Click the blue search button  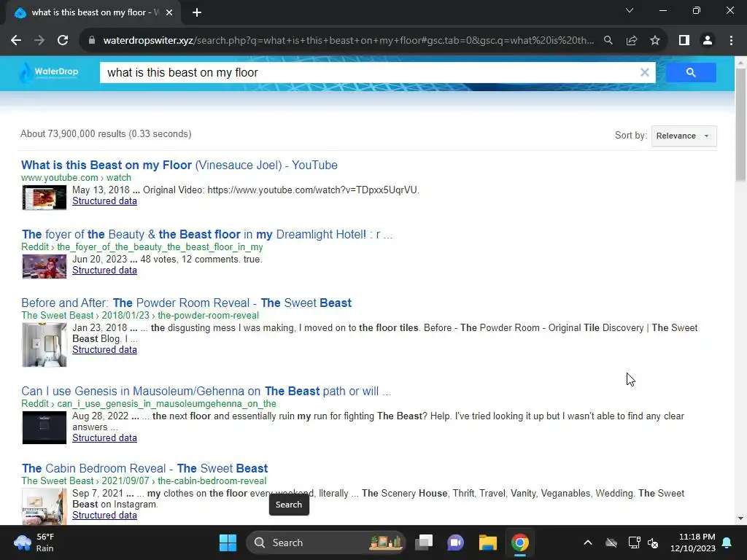click(x=691, y=72)
